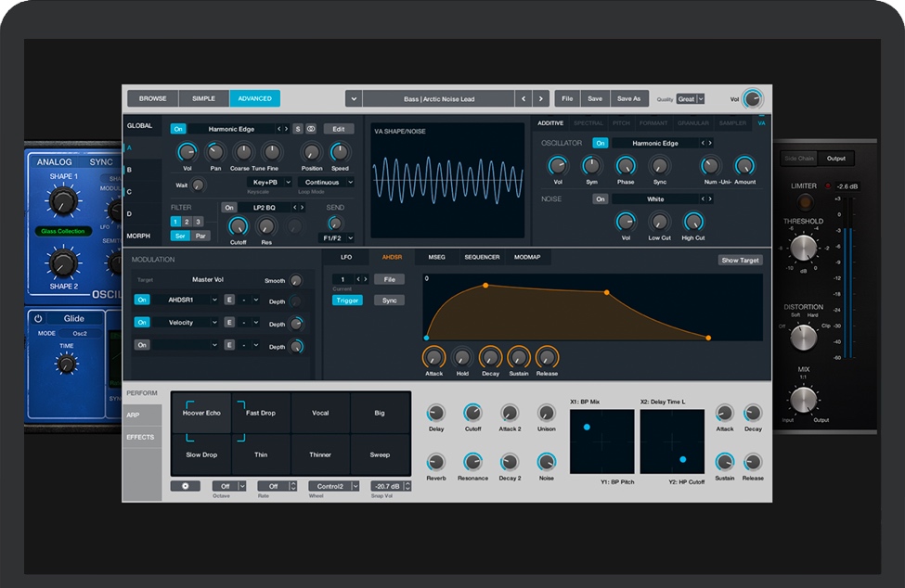Image resolution: width=905 pixels, height=588 pixels.
Task: Click the S solo icon for source A
Action: click(x=298, y=129)
